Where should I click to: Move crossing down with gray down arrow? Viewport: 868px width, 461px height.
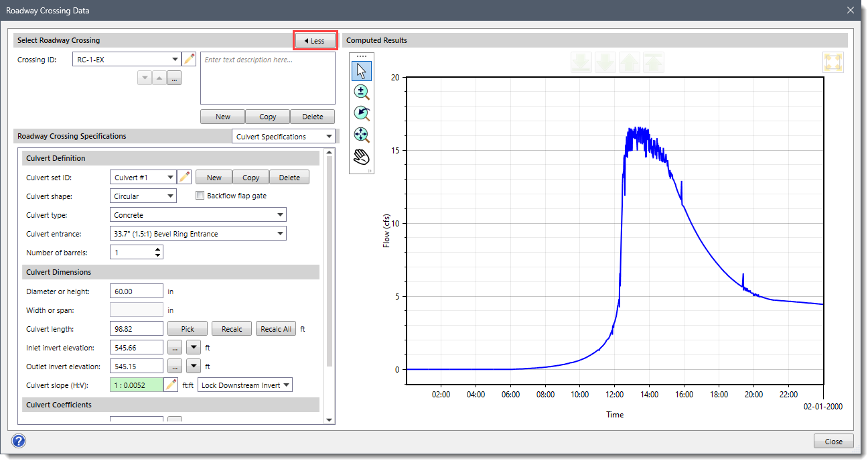coord(145,78)
